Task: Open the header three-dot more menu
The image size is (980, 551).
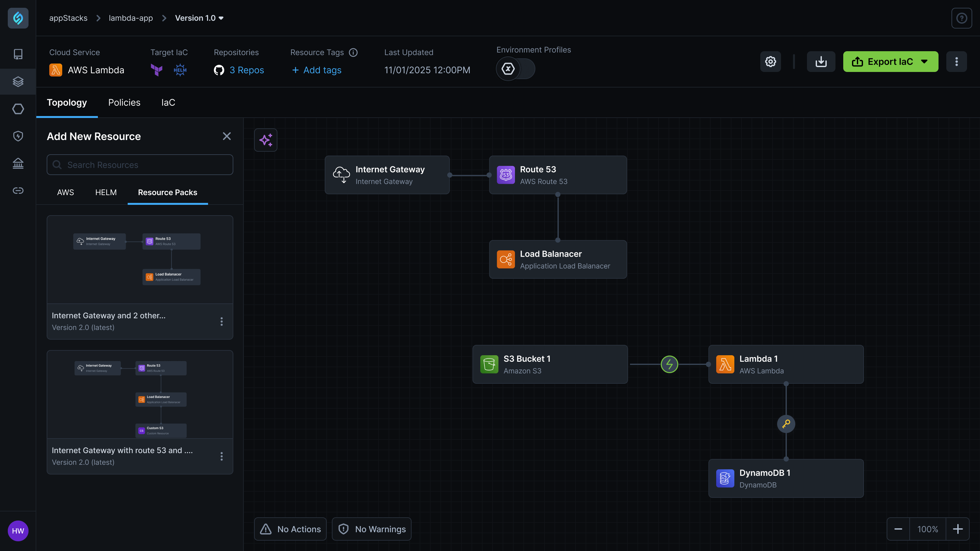Action: point(956,62)
